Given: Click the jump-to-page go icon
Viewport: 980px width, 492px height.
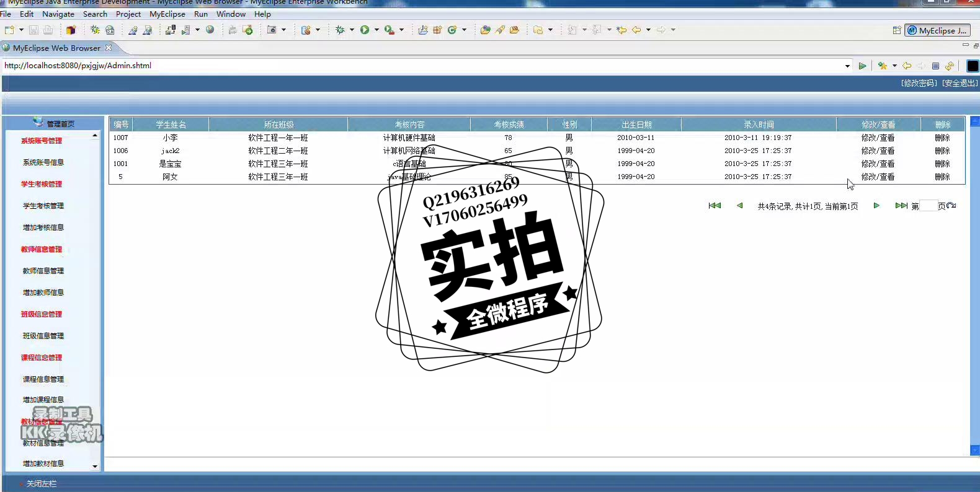Looking at the screenshot, I should coord(951,206).
